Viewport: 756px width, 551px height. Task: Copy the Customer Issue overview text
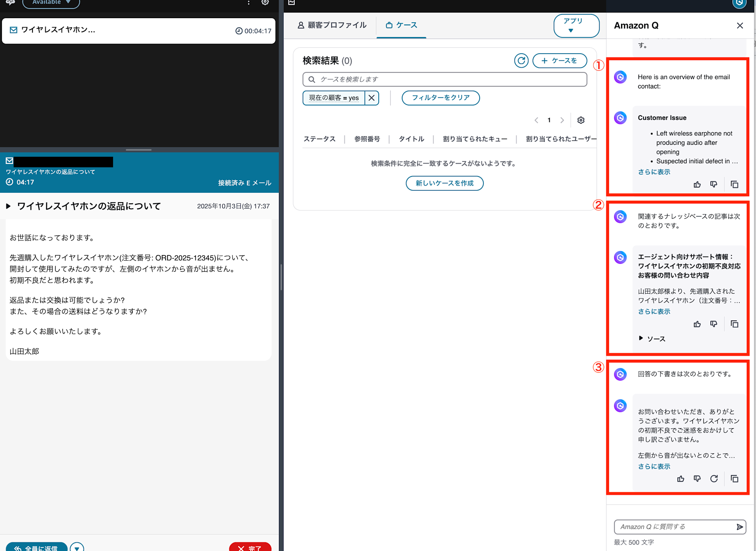point(734,184)
